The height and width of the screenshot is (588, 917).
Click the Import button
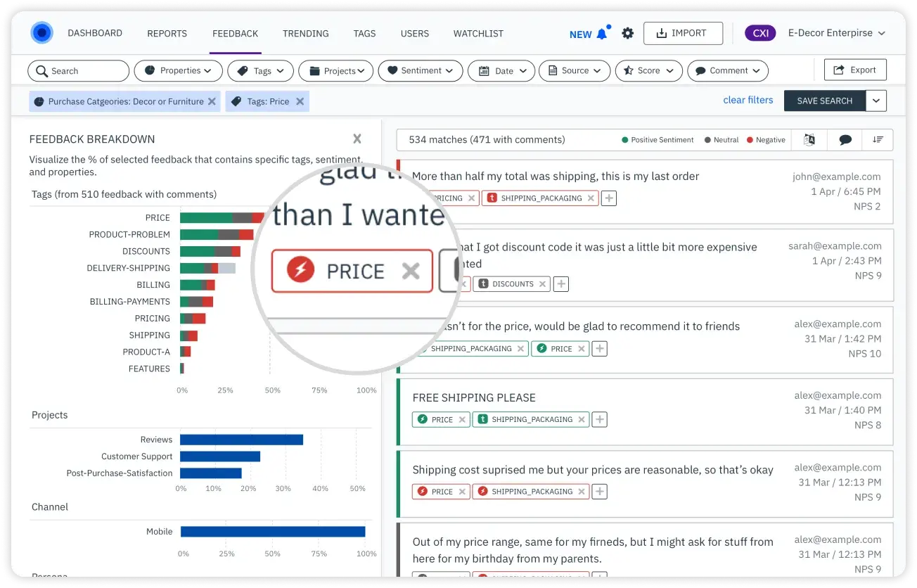[684, 33]
